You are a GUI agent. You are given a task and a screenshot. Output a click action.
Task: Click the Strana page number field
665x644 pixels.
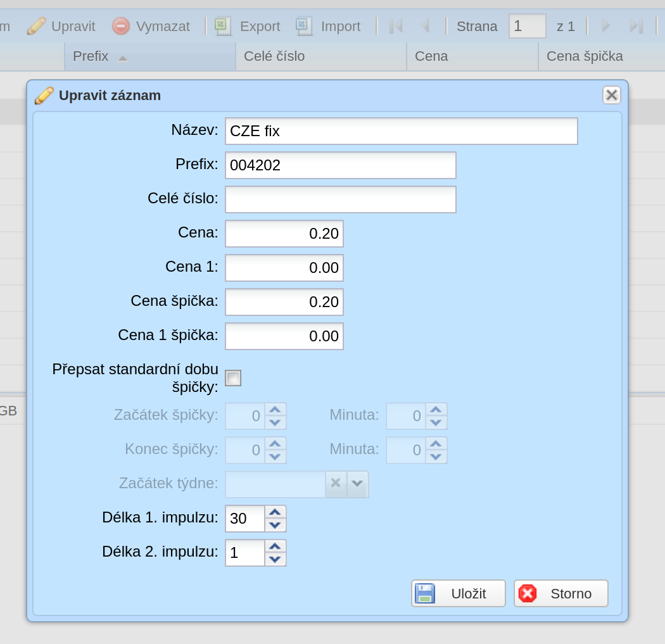(527, 27)
